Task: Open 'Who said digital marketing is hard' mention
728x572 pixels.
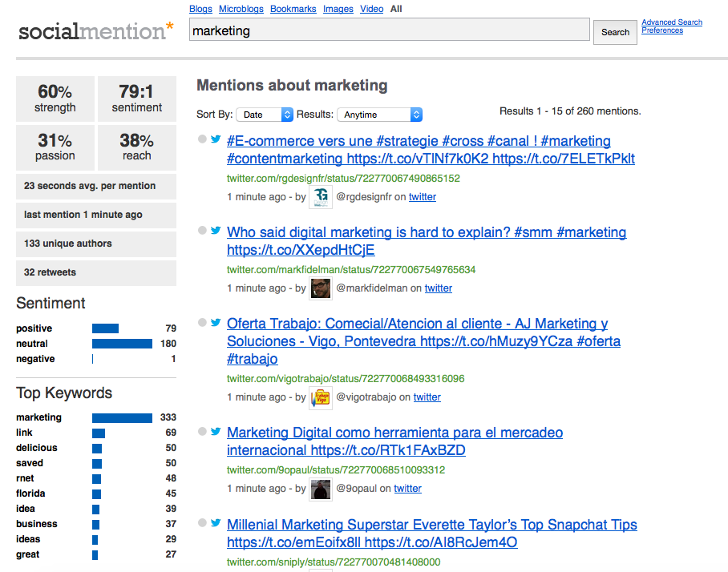Action: (x=427, y=241)
